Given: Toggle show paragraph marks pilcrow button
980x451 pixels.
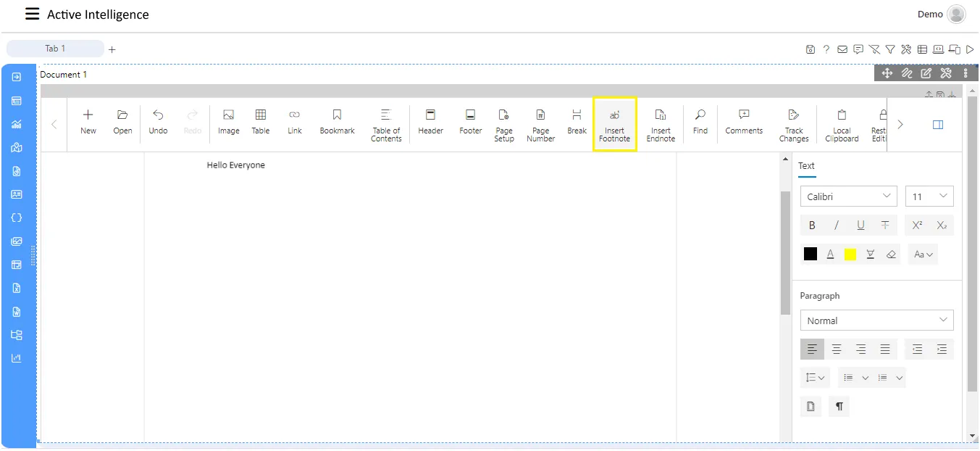Looking at the screenshot, I should [x=839, y=407].
